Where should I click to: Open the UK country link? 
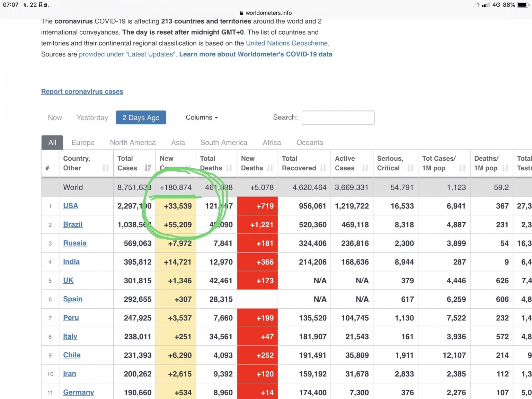coord(68,281)
